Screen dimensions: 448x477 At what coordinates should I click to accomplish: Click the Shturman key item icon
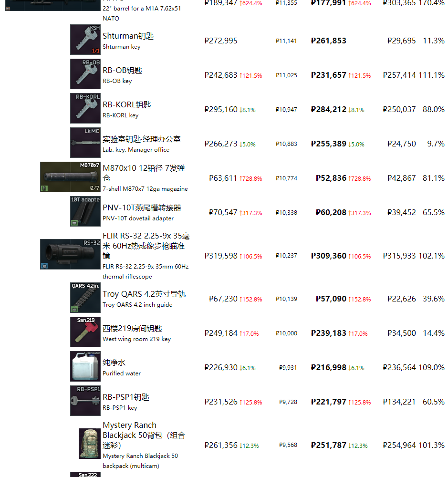(x=85, y=40)
